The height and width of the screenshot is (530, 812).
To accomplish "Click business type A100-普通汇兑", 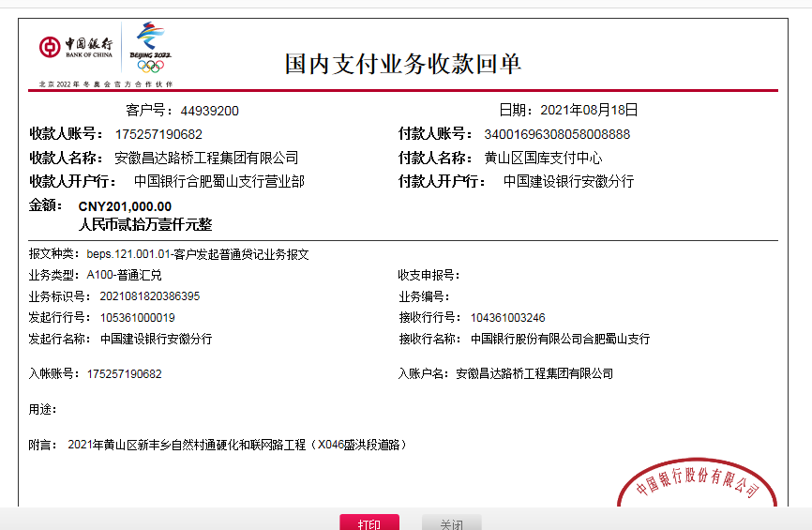I will 124,275.
